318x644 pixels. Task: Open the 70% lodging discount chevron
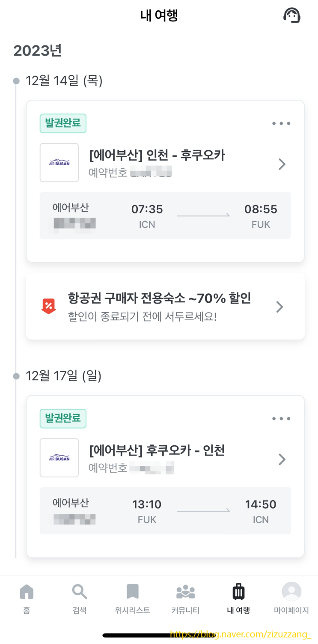click(x=279, y=307)
